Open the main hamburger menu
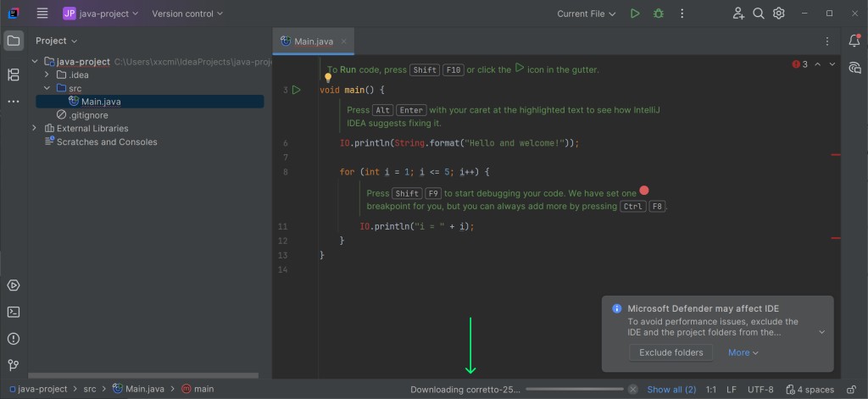Image resolution: width=868 pixels, height=399 pixels. click(x=42, y=14)
